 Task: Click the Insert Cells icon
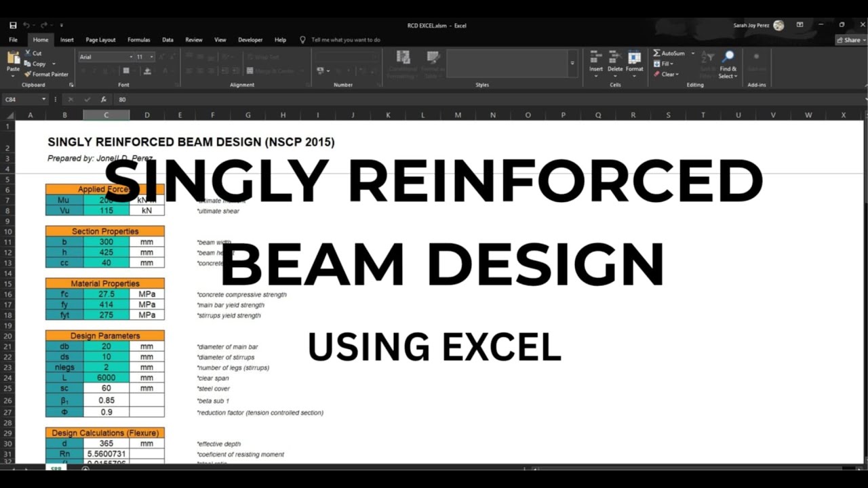[x=596, y=58]
